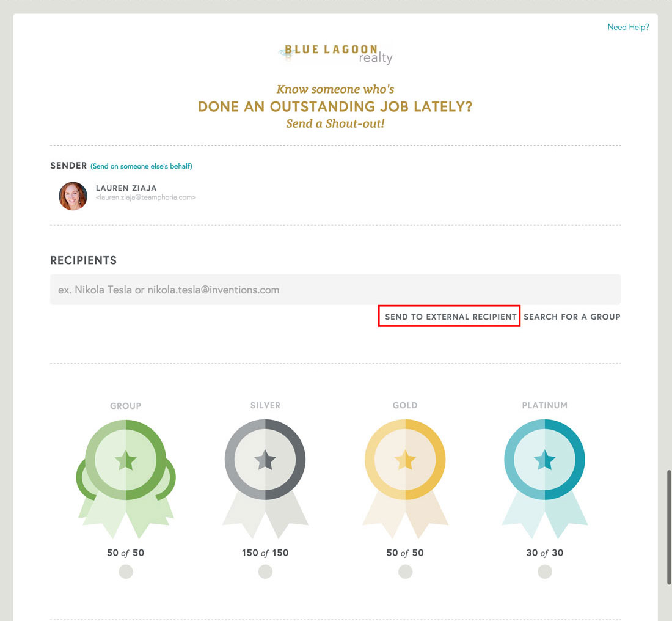Click Send to External Recipient button
The image size is (672, 621).
click(x=450, y=317)
